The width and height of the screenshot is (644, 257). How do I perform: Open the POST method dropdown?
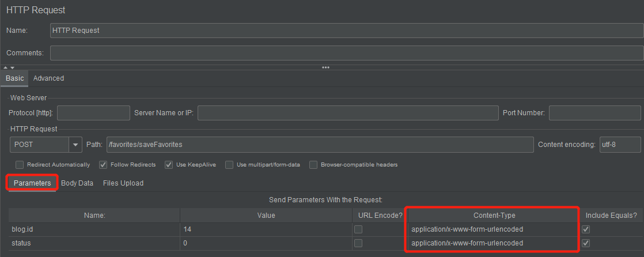(76, 144)
